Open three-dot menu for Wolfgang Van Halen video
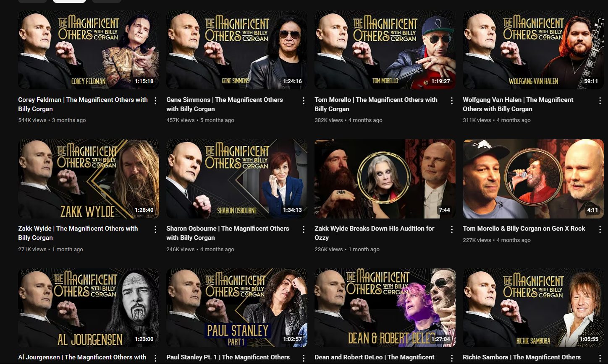Viewport: 608px width, 364px height. pos(600,101)
